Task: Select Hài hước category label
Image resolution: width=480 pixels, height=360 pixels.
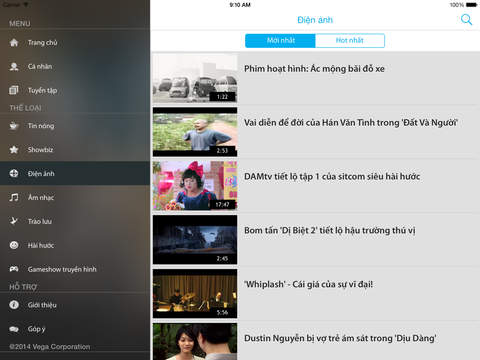Action: pyautogui.click(x=41, y=245)
